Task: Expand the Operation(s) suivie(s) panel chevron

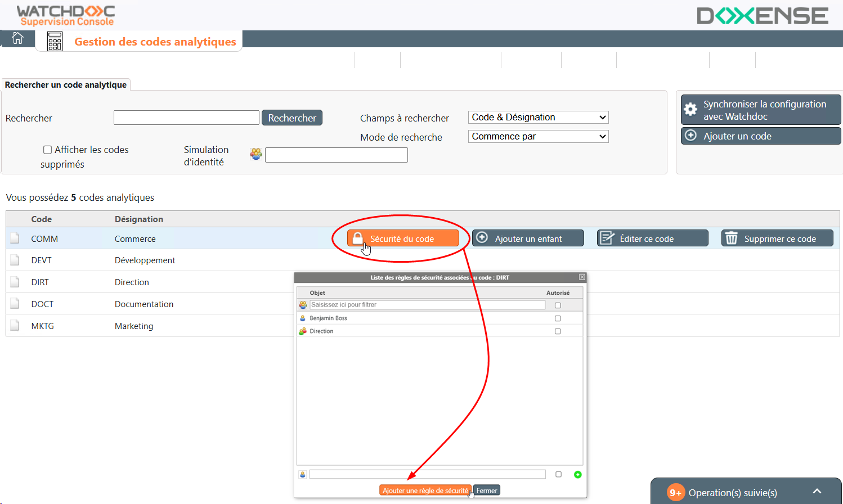Action: [x=817, y=492]
